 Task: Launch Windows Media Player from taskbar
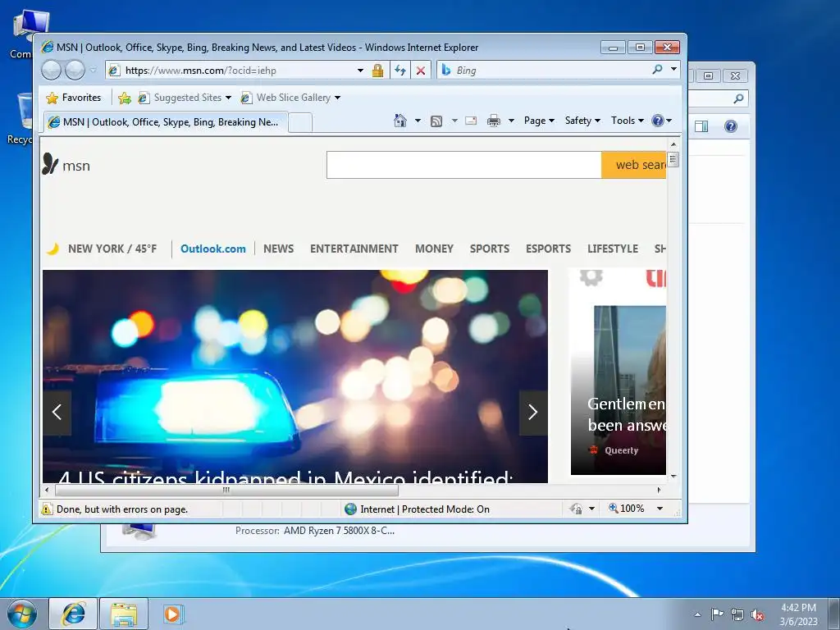click(x=172, y=614)
